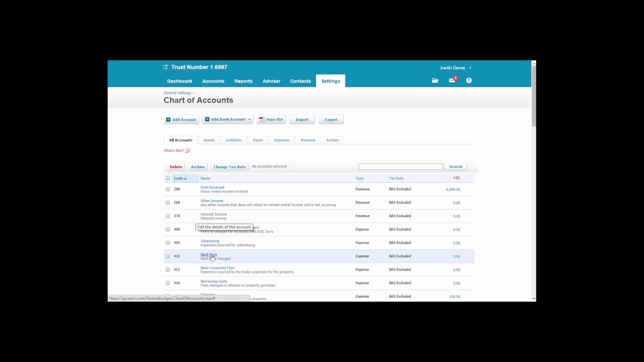Sort by the Code column header
The image size is (644, 362).
point(180,178)
